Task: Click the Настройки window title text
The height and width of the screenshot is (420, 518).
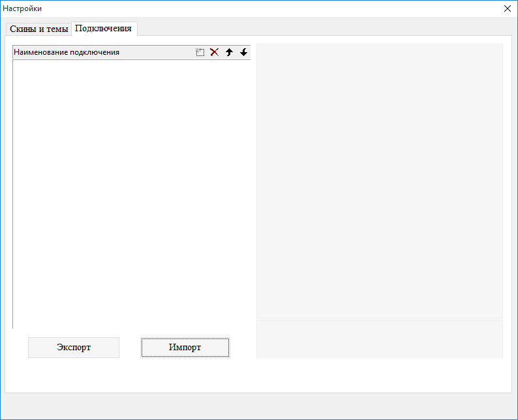Action: (x=22, y=8)
